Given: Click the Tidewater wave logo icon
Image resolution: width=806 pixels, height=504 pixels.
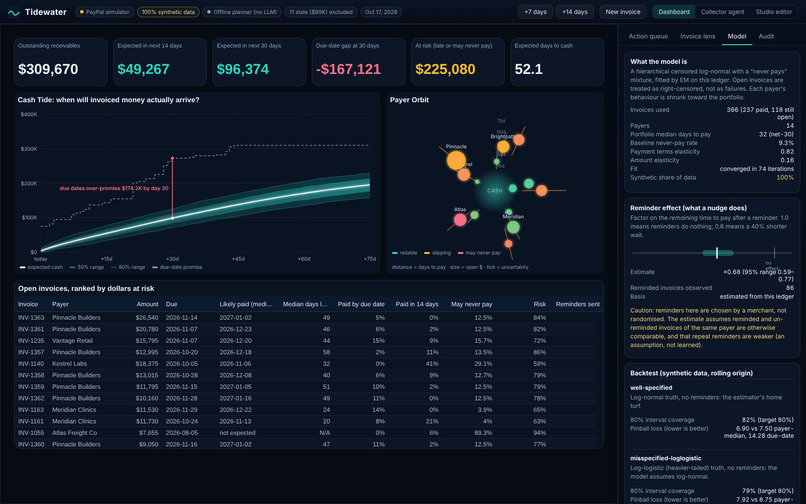Looking at the screenshot, I should click(14, 12).
